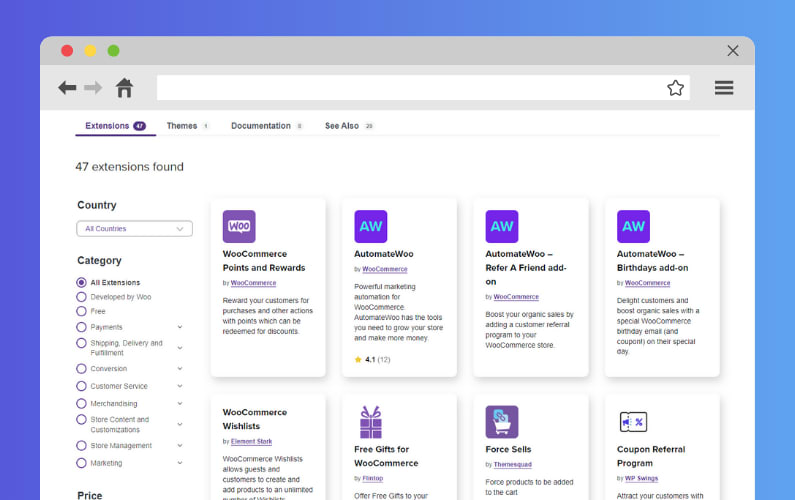The width and height of the screenshot is (795, 500).
Task: Click the cart icon on Force Sells card
Action: click(502, 422)
